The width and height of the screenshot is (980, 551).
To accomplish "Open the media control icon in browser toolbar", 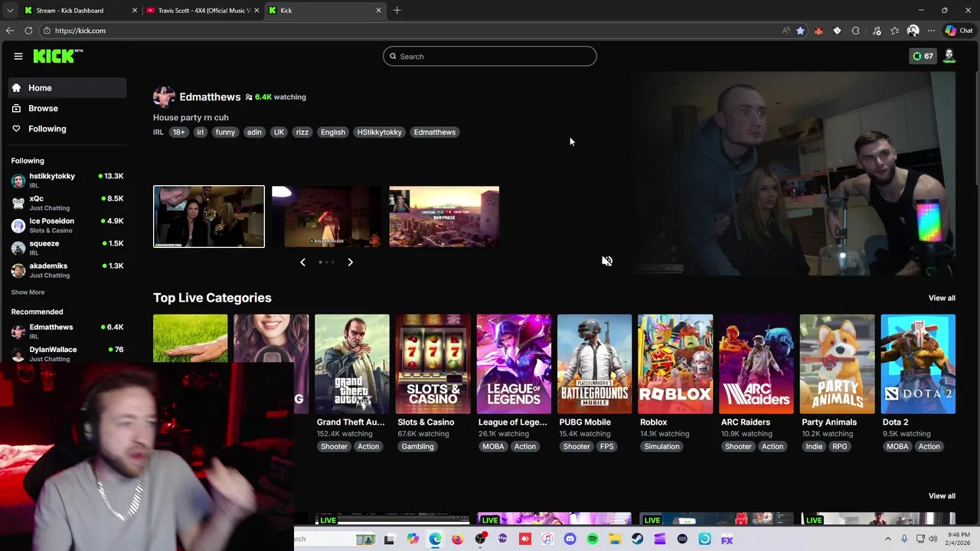I will point(876,31).
